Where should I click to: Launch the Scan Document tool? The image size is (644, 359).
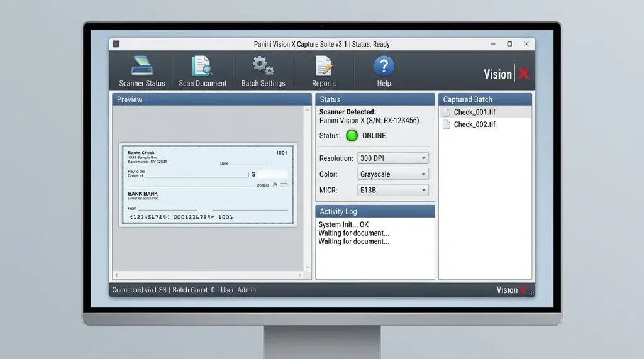pyautogui.click(x=203, y=72)
